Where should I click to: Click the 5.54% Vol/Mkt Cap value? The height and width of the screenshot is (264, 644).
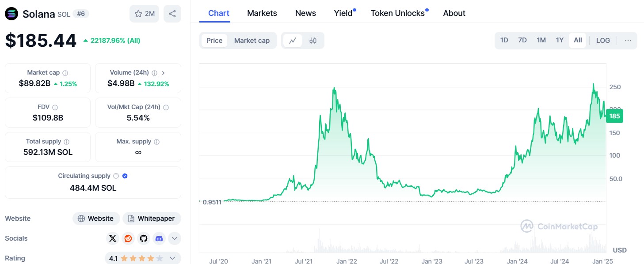[138, 118]
